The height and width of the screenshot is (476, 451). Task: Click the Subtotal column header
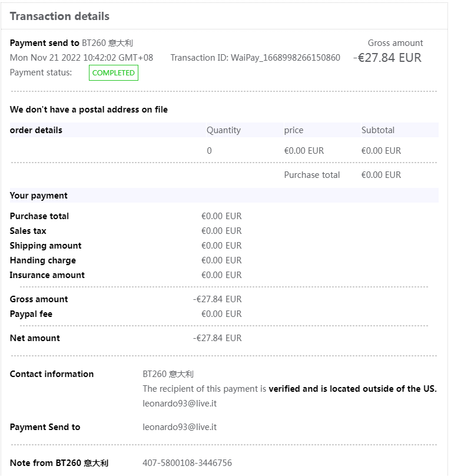(x=378, y=130)
